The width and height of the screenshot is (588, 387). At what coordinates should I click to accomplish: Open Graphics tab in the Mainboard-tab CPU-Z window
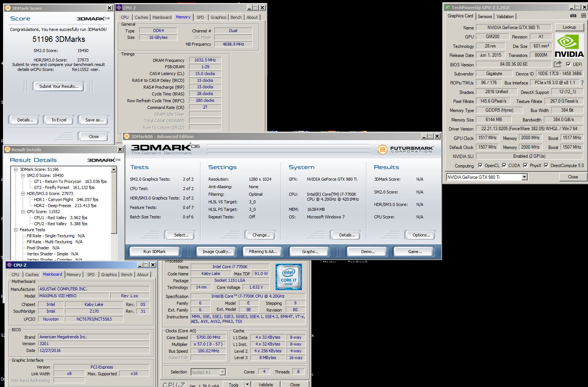point(109,275)
